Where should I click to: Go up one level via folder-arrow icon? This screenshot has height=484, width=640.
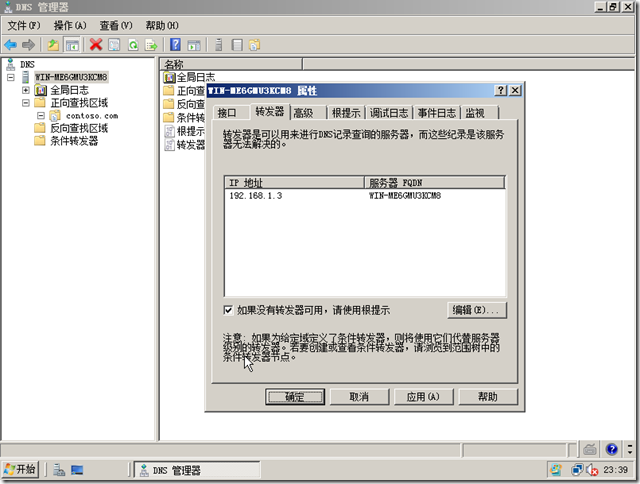(53, 44)
